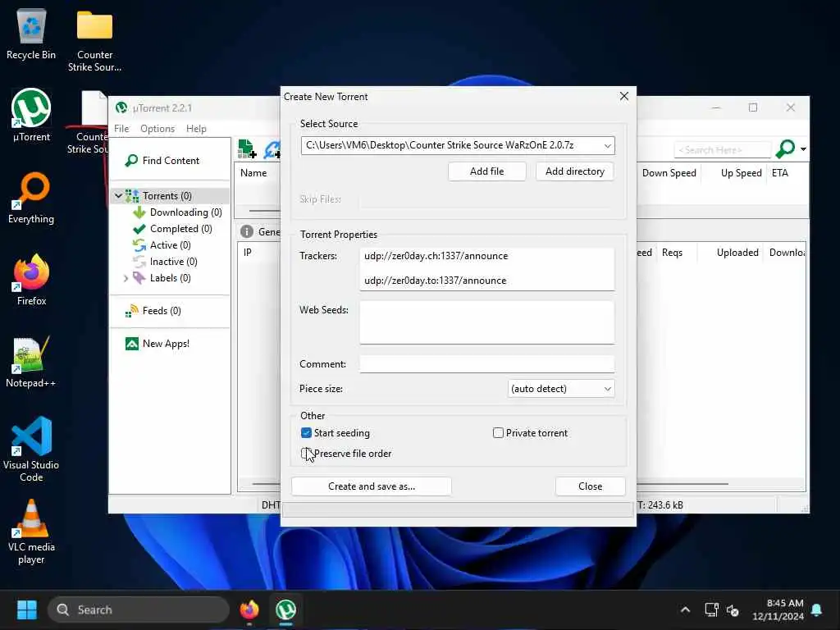Click the Add file button
The width and height of the screenshot is (840, 630).
pyautogui.click(x=487, y=171)
